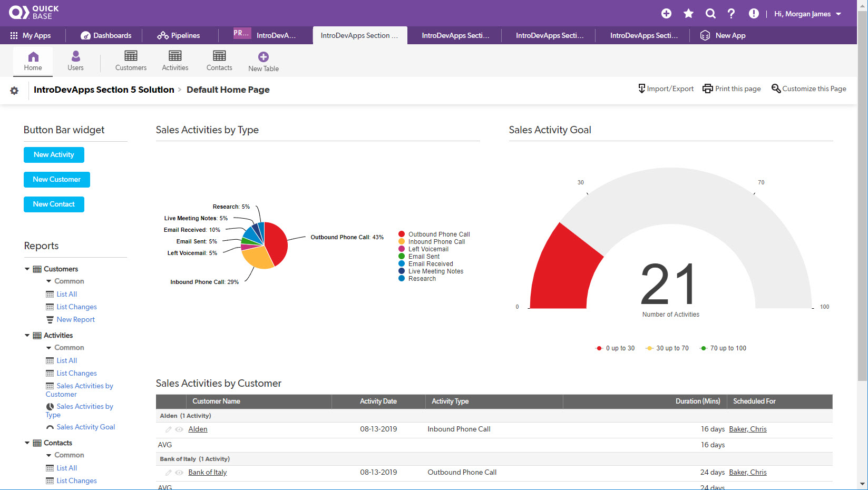Toggle Outbound Phone Call legend entry
Image resolution: width=868 pixels, height=490 pixels.
coord(438,234)
